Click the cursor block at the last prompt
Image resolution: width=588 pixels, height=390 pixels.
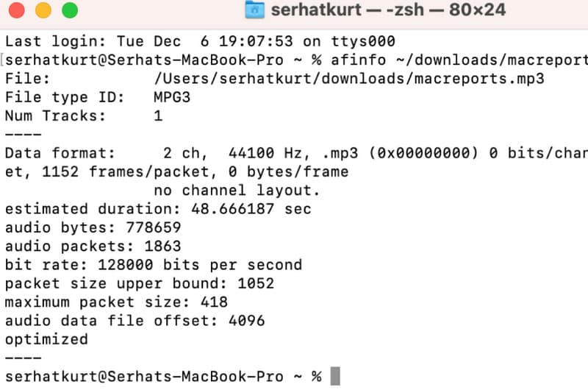335,376
